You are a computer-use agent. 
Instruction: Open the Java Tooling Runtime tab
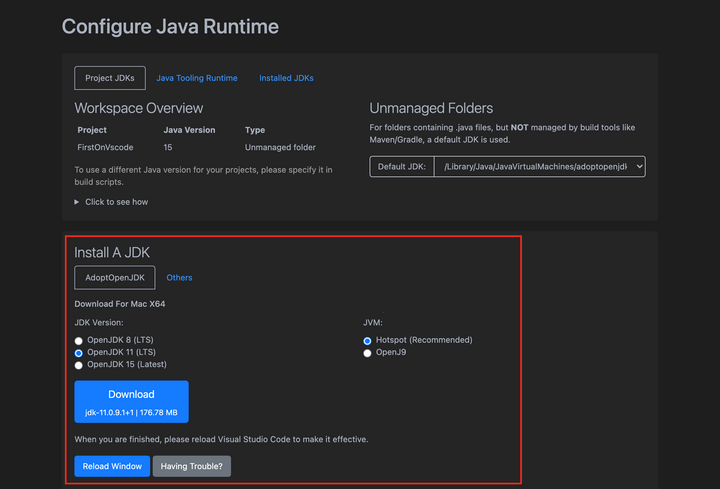(196, 78)
